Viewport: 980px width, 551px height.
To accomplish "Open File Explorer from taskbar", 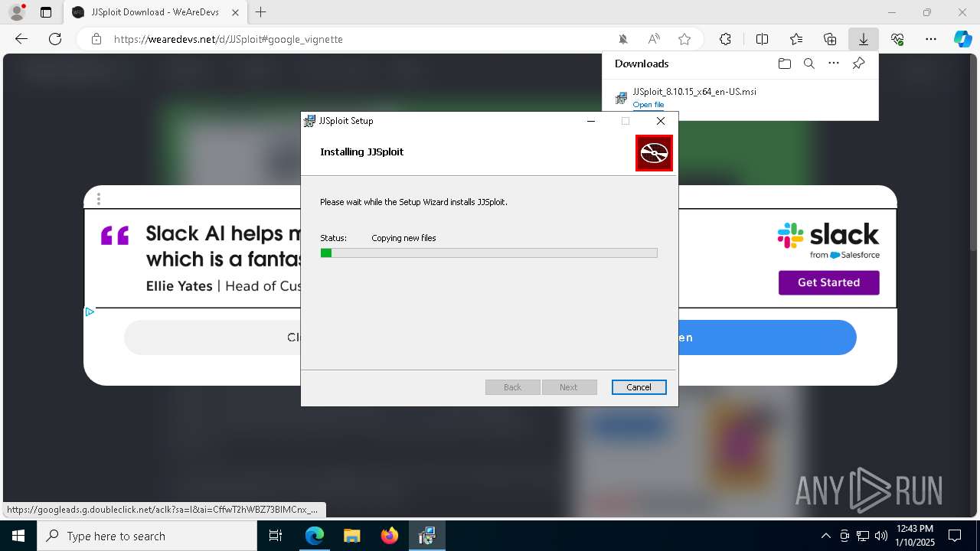I will tap(351, 536).
